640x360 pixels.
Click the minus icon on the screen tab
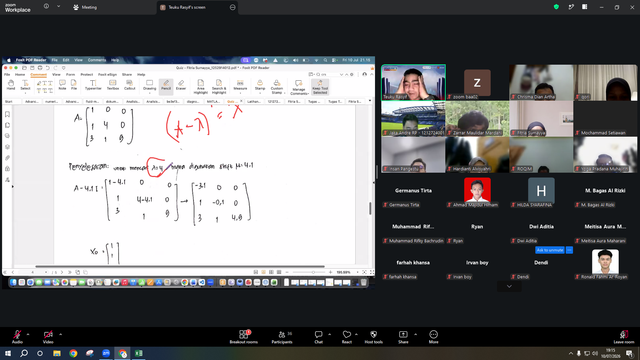pyautogui.click(x=233, y=7)
